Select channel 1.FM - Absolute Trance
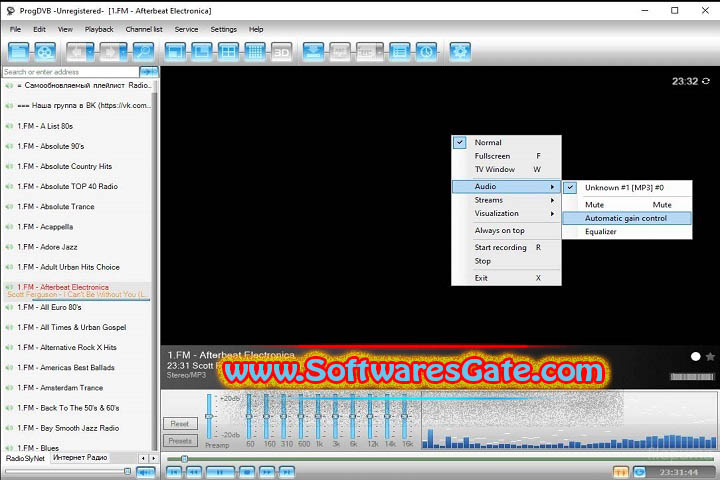Screen dimensions: 720x480 click(77, 207)
